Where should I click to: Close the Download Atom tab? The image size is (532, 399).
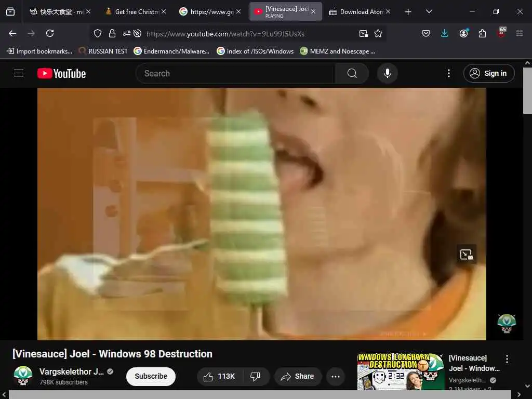click(x=388, y=11)
